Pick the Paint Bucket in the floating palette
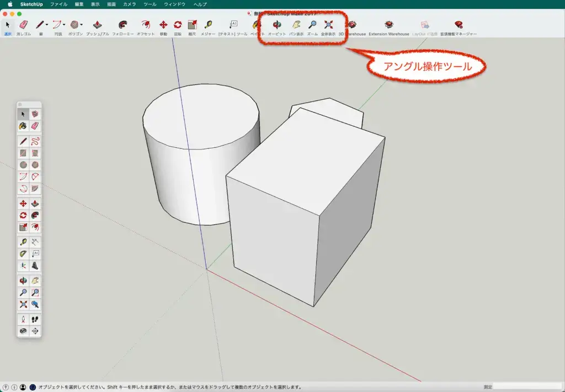Screen dimensions: 565x392 (23, 126)
